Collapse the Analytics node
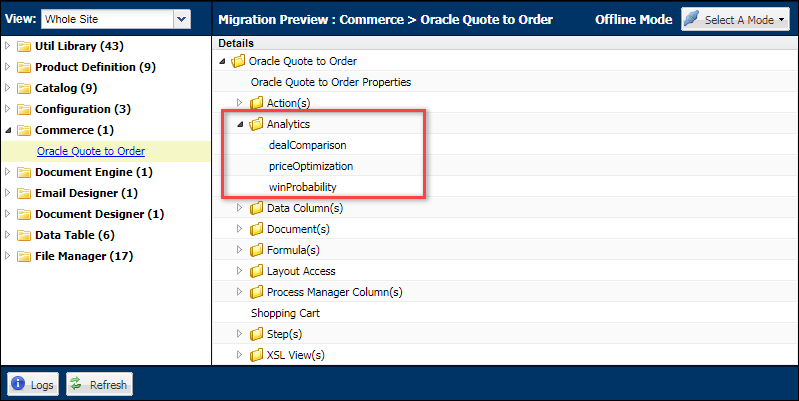The width and height of the screenshot is (799, 401). (x=240, y=124)
